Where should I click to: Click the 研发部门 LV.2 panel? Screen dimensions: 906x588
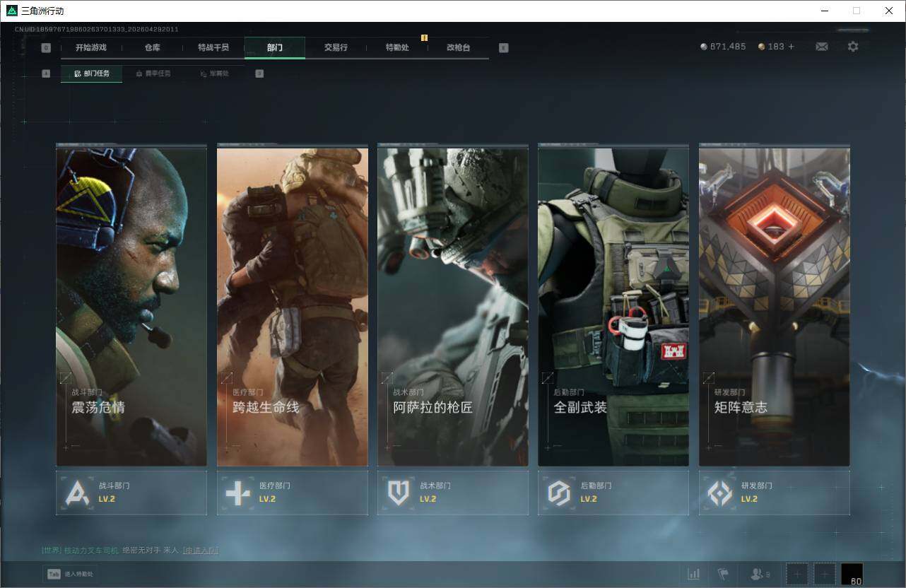[775, 493]
